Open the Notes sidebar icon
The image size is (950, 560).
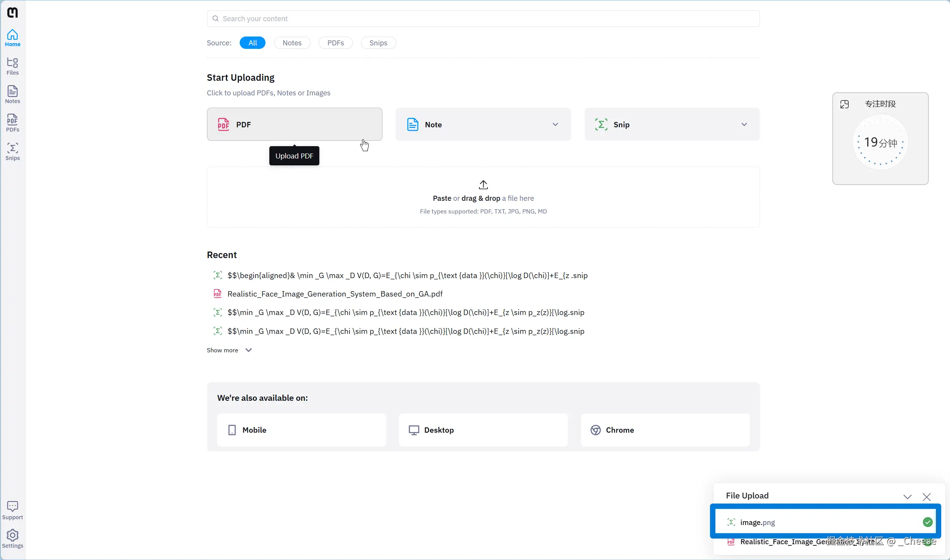pos(12,95)
